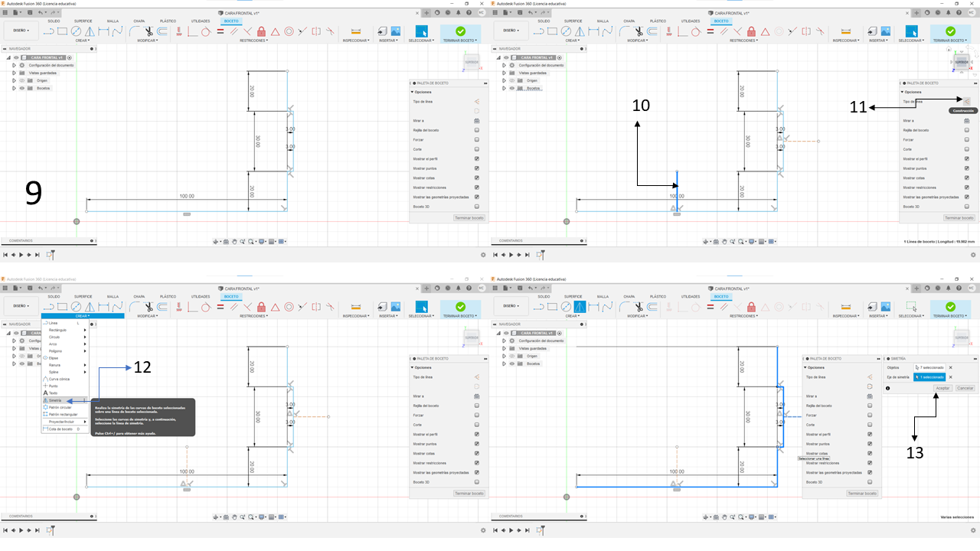
Task: Click the Seleccionar tool icon in bottom-left window
Action: pyautogui.click(x=420, y=306)
